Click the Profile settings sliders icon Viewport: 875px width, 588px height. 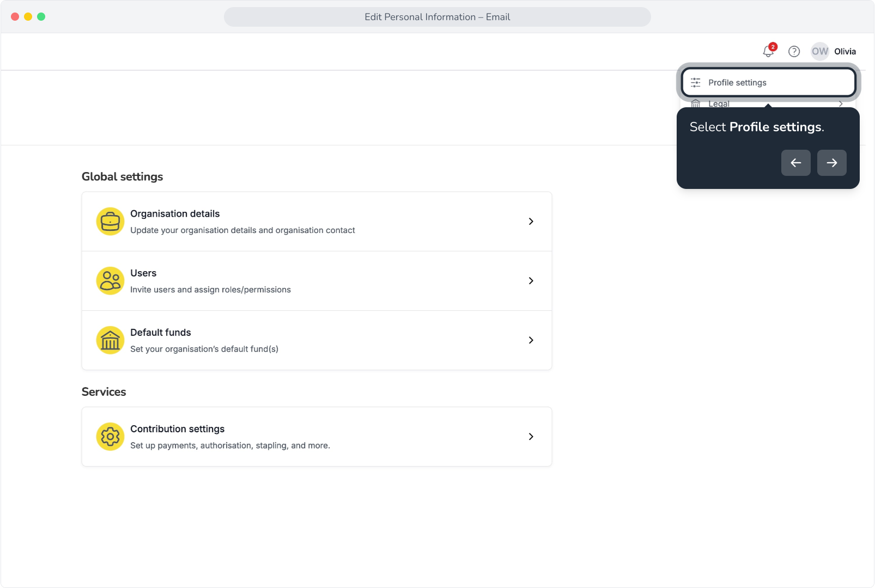pyautogui.click(x=696, y=83)
